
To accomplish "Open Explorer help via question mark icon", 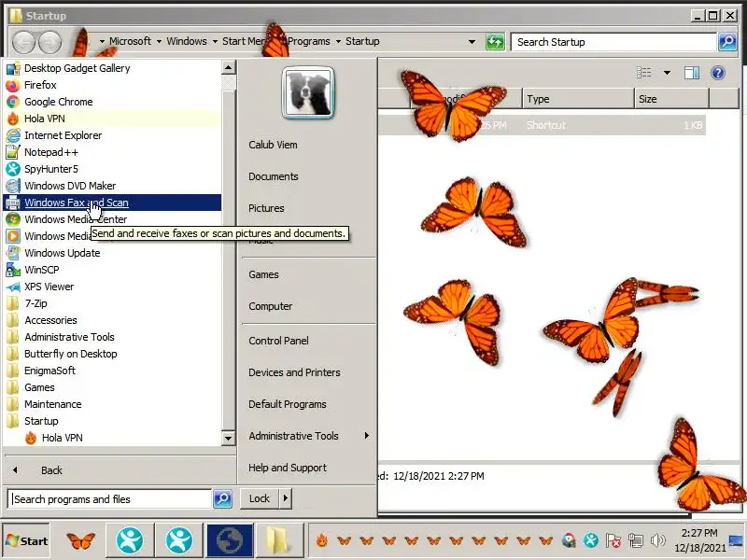I will tap(717, 73).
